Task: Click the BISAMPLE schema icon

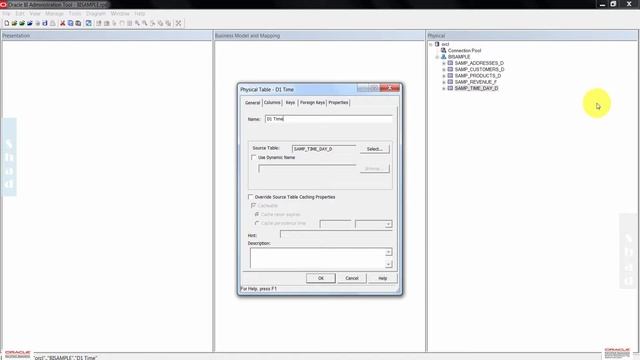Action: tap(444, 57)
